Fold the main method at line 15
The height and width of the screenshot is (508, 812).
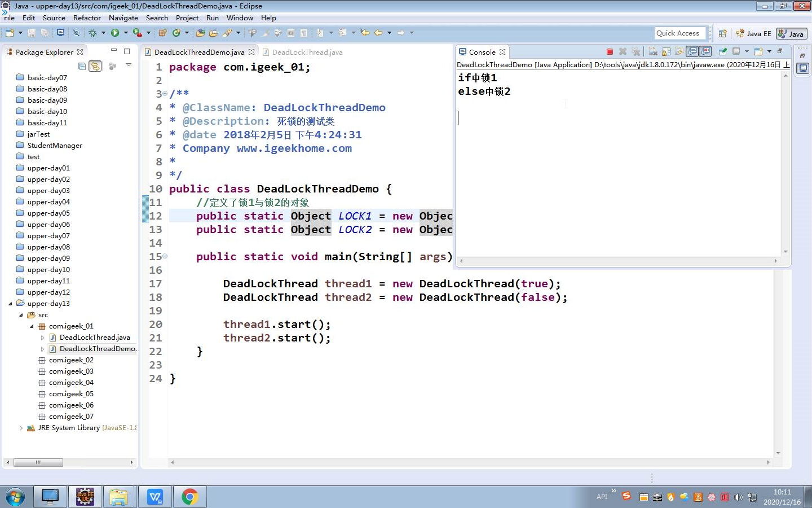[x=165, y=256]
